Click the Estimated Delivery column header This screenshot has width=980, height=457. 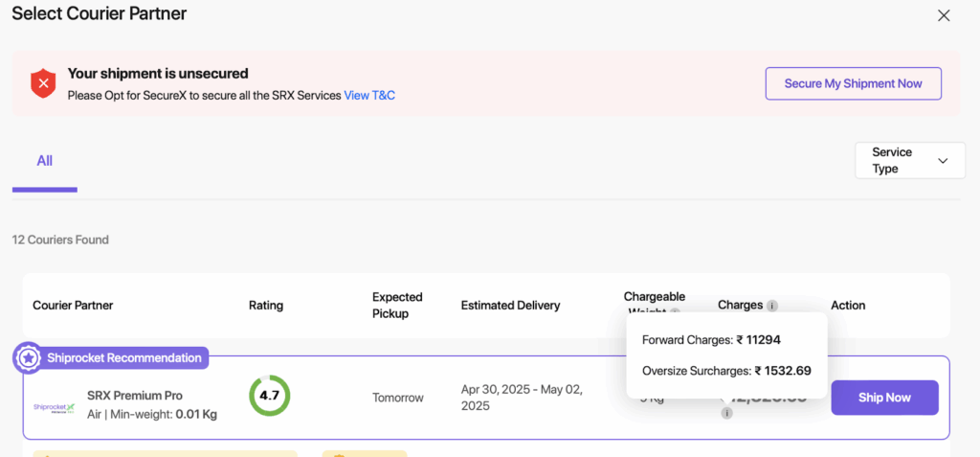[x=510, y=306]
